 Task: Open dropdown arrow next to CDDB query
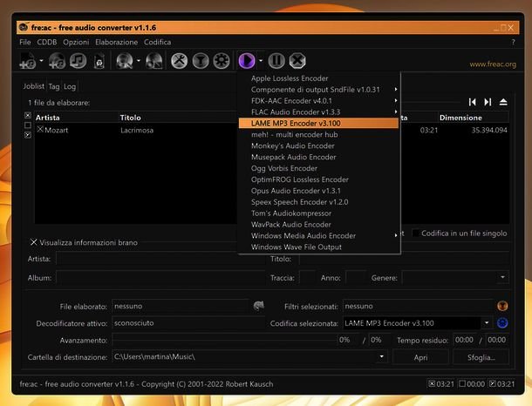[x=139, y=61]
